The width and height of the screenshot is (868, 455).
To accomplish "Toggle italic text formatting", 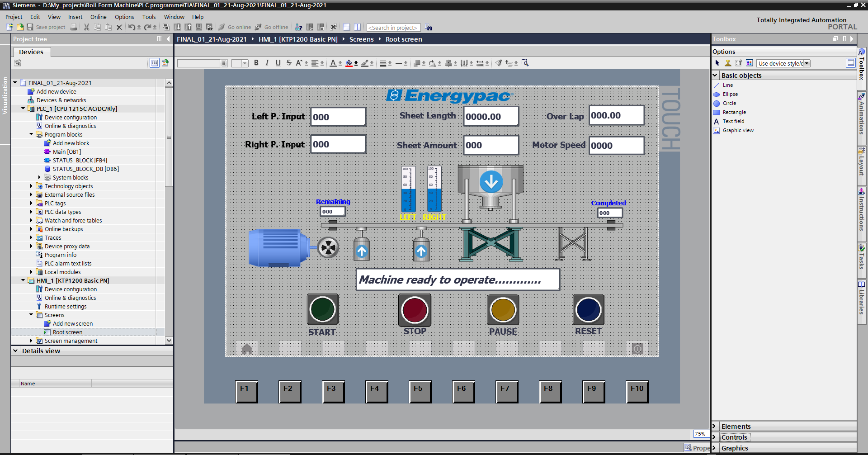I will coord(267,63).
